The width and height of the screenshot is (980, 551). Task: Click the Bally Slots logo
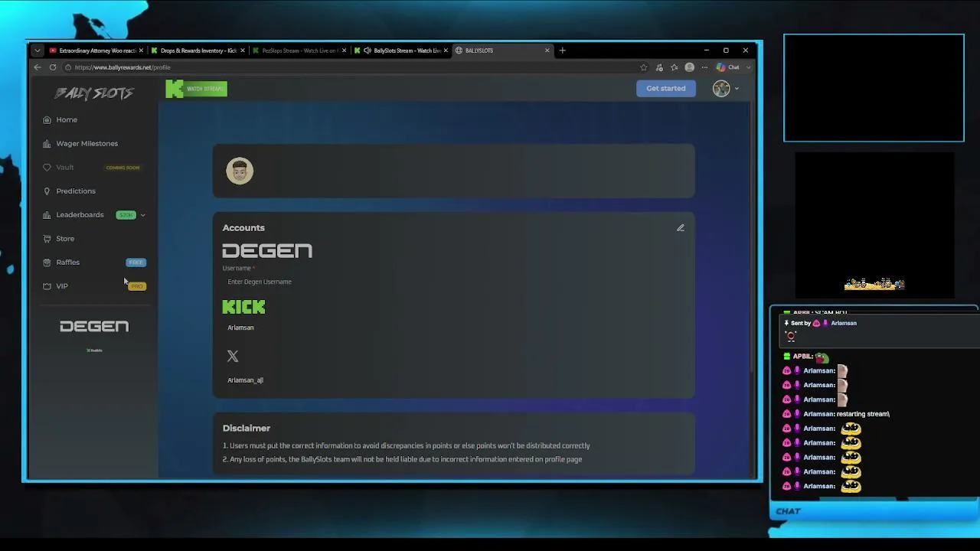[x=94, y=93]
